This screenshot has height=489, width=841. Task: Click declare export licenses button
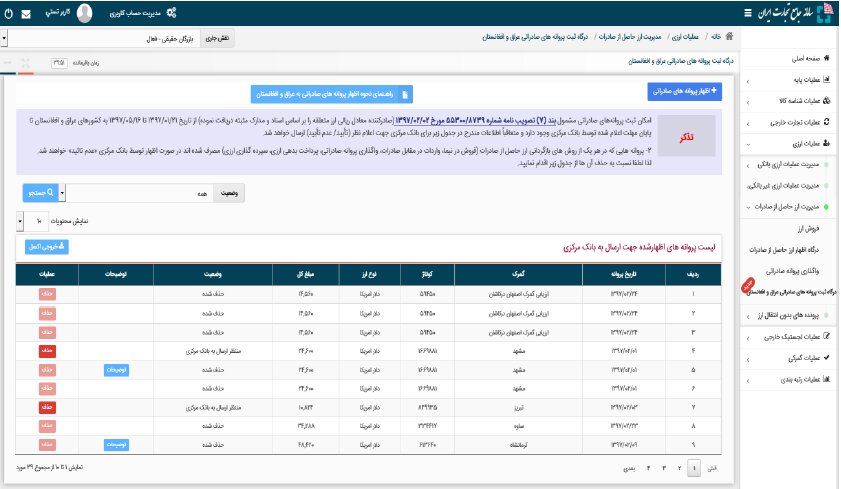[x=686, y=91]
